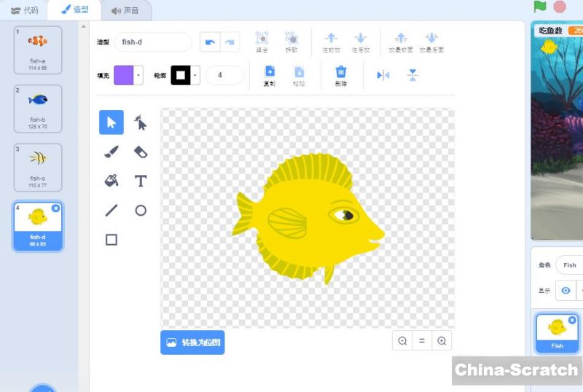
Task: Select the fish-b costume thumbnail
Action: 38,109
